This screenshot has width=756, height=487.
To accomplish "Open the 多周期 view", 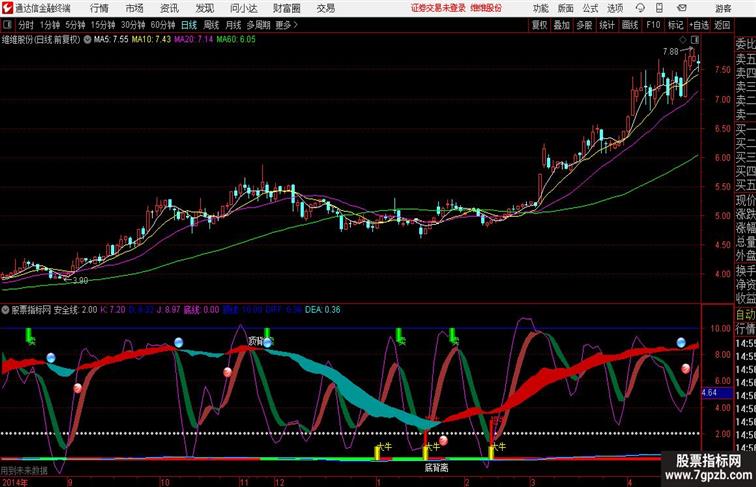I will 258,25.
